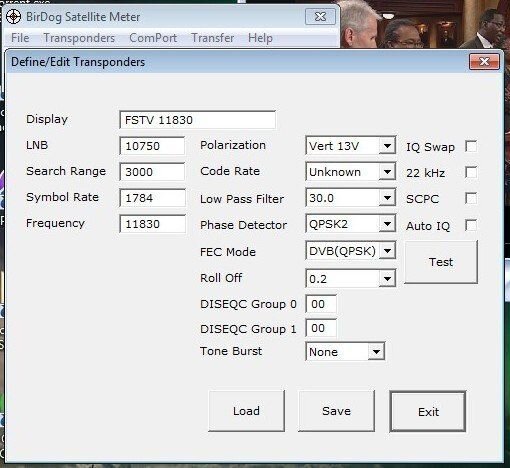Click the Frequency input field
Viewport: 510px width, 468px height.
coord(152,224)
